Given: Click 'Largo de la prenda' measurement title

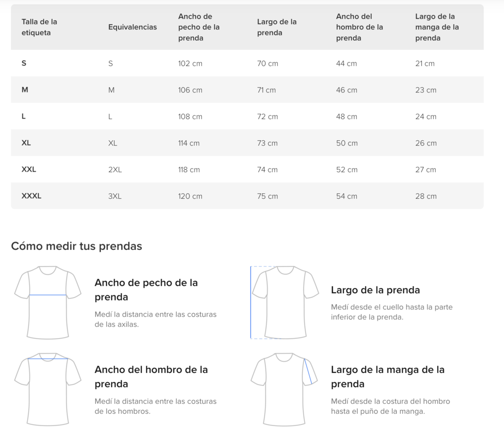Looking at the screenshot, I should [375, 290].
